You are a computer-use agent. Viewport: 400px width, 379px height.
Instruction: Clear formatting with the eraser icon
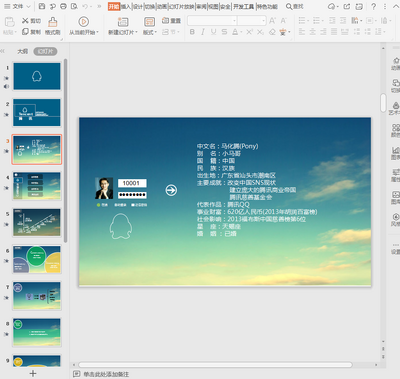click(x=272, y=32)
